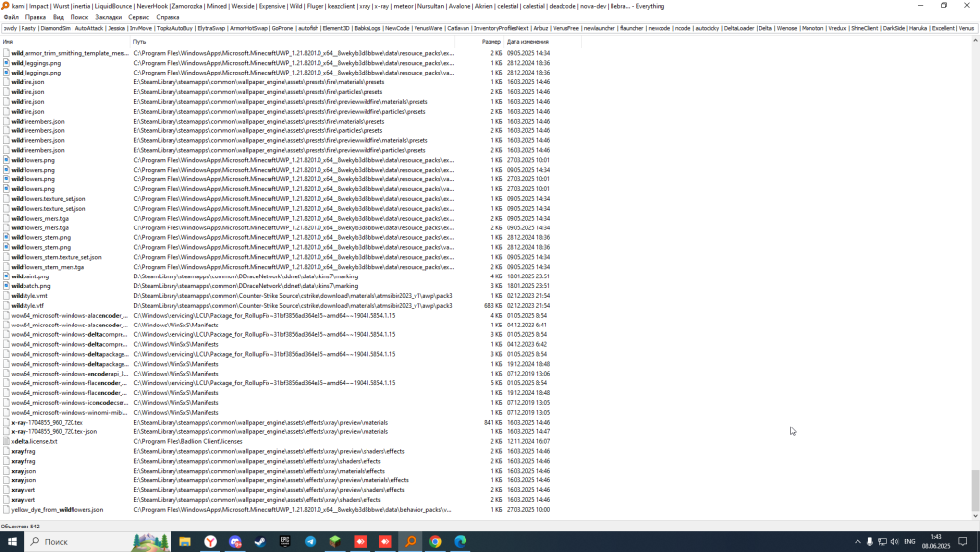Open the Правка menu
The image size is (980, 552).
(x=35, y=17)
